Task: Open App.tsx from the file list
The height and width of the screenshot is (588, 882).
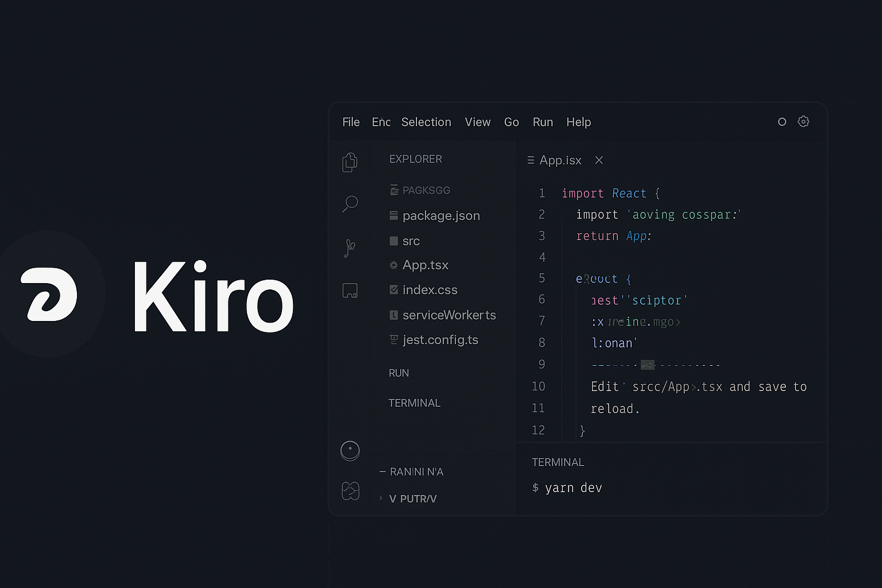Action: [425, 265]
